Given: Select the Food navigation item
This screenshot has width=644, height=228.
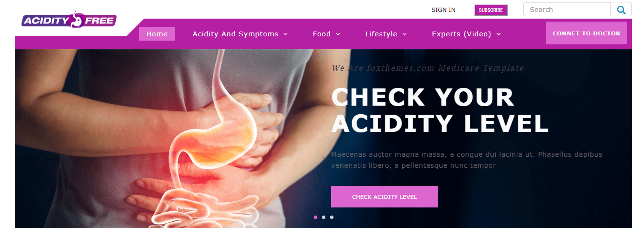Looking at the screenshot, I should pyautogui.click(x=322, y=34).
